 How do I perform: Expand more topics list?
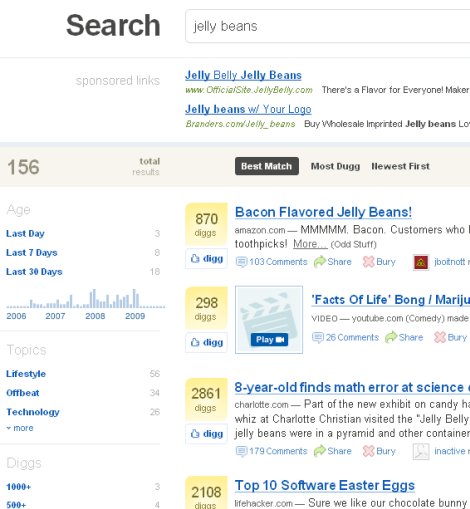pyautogui.click(x=20, y=428)
